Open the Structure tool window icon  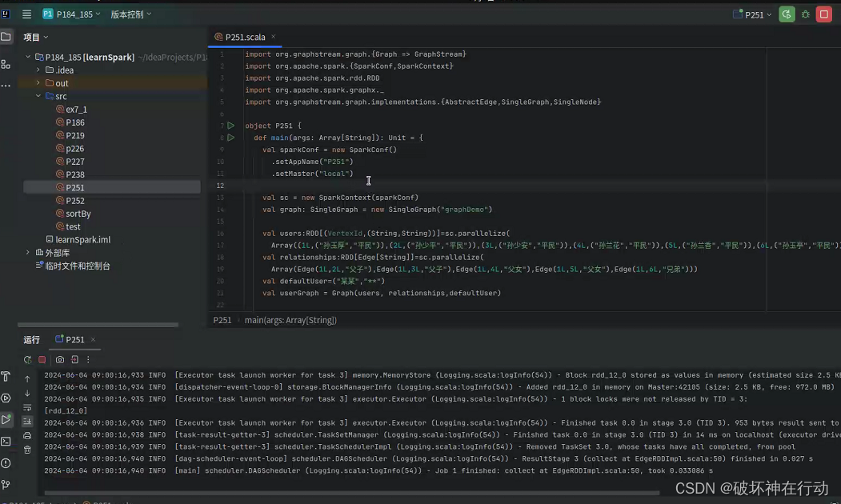6,64
